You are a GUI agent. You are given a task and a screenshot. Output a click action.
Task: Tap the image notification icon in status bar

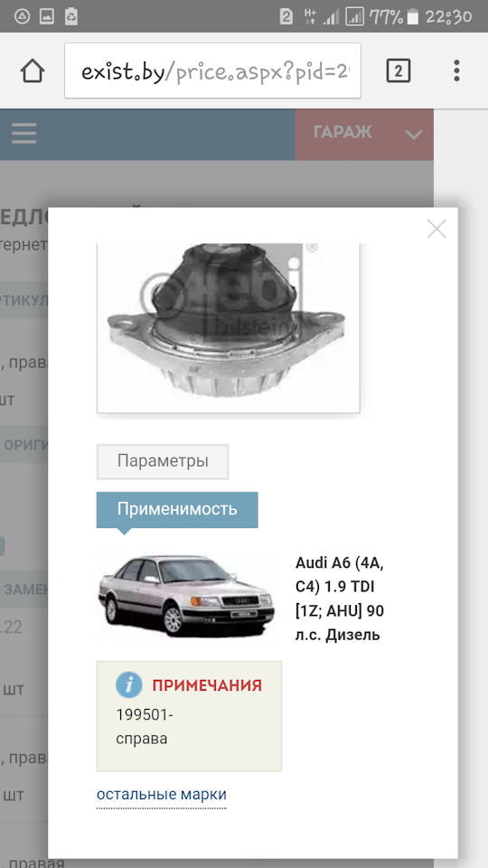point(46,16)
